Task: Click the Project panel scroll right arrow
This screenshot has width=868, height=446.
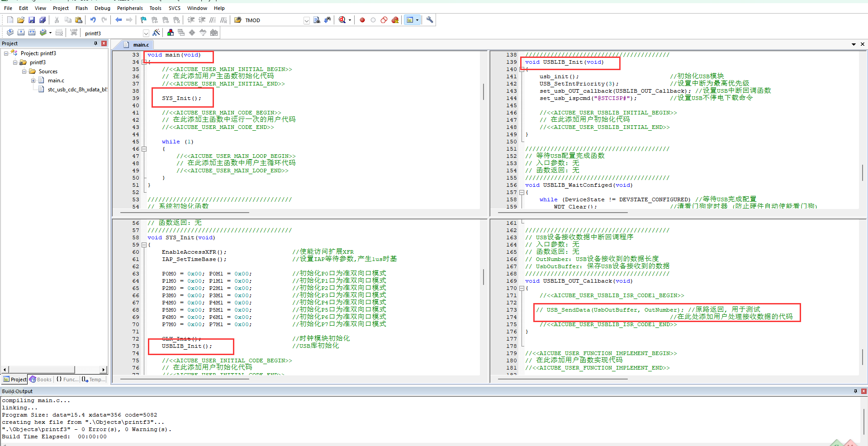Action: click(x=104, y=370)
